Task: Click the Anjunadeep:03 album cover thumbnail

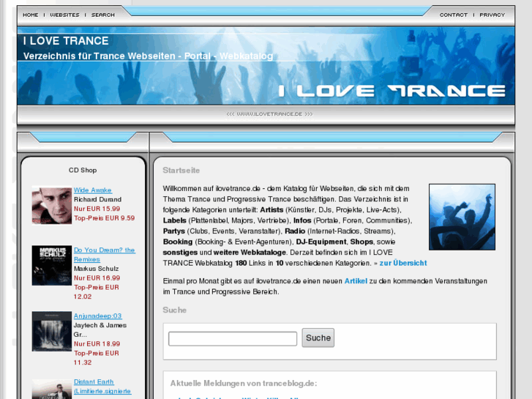Action: pos(52,332)
